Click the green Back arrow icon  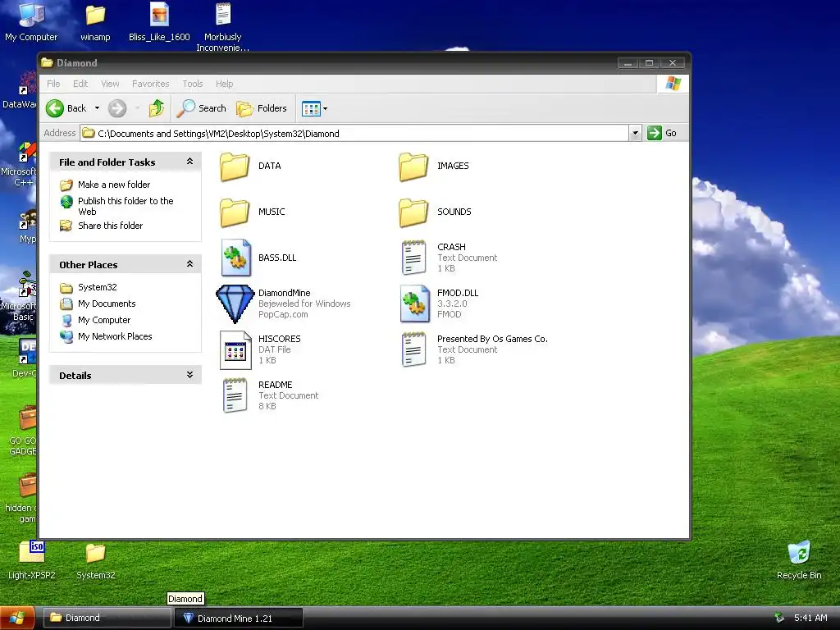point(55,108)
